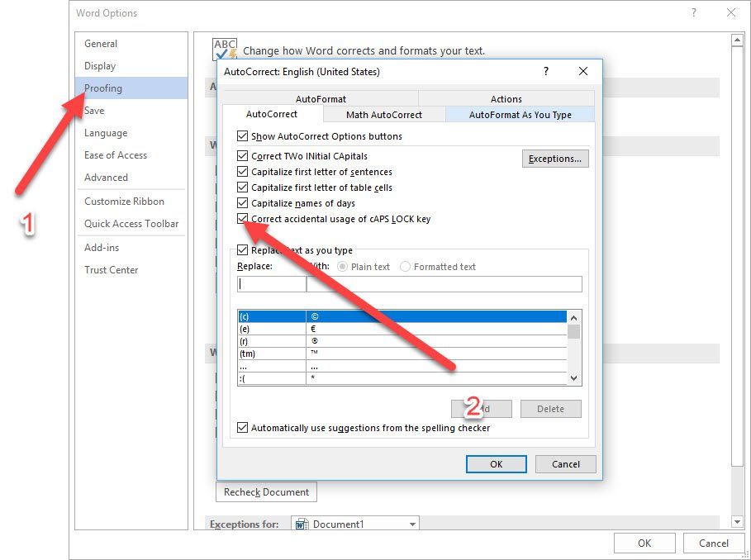Screen dimensions: 751x560
Task: Click into the Replace input field
Action: click(272, 284)
